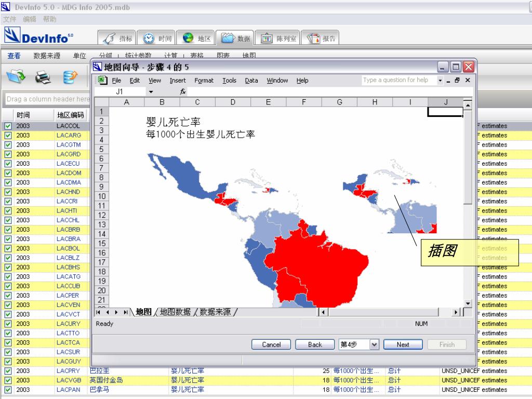Screen dimensions: 532x399
Task: Toggle the LACECU row checkbox
Action: 8,164
